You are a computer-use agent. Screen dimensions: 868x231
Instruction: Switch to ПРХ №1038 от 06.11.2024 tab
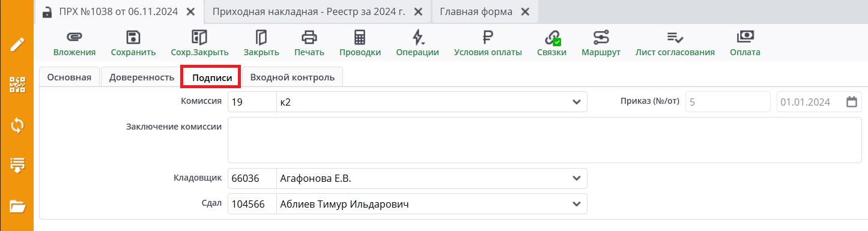click(118, 12)
